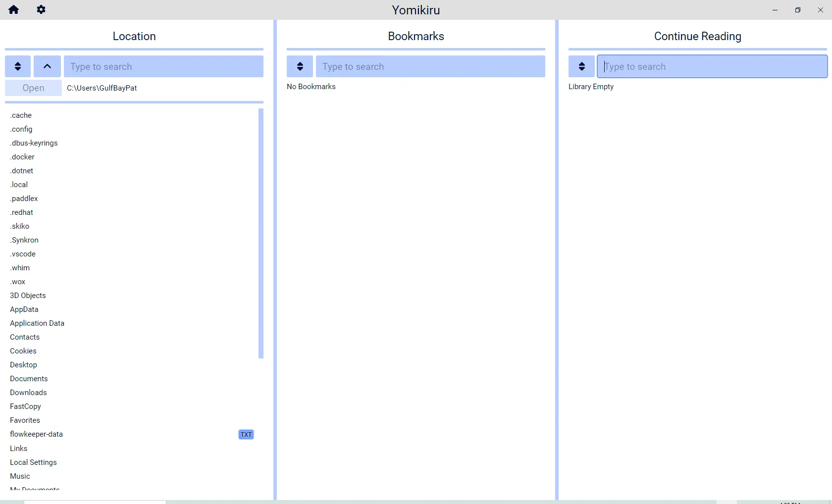Open settings via the gear icon

pos(41,10)
